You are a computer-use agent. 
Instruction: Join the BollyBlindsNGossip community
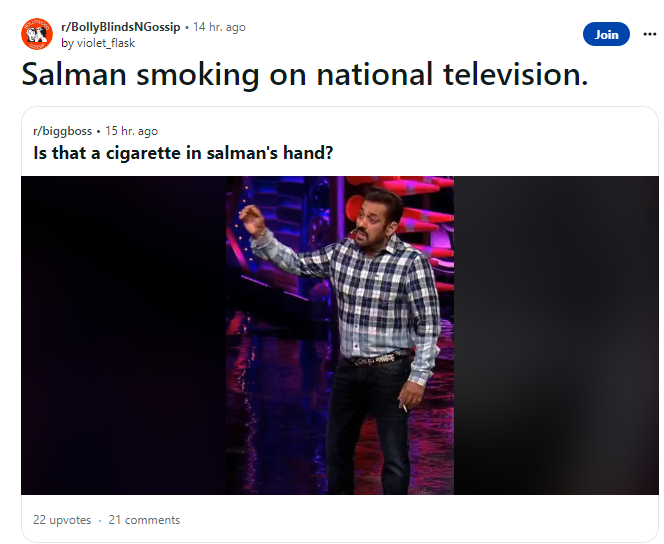coord(606,34)
